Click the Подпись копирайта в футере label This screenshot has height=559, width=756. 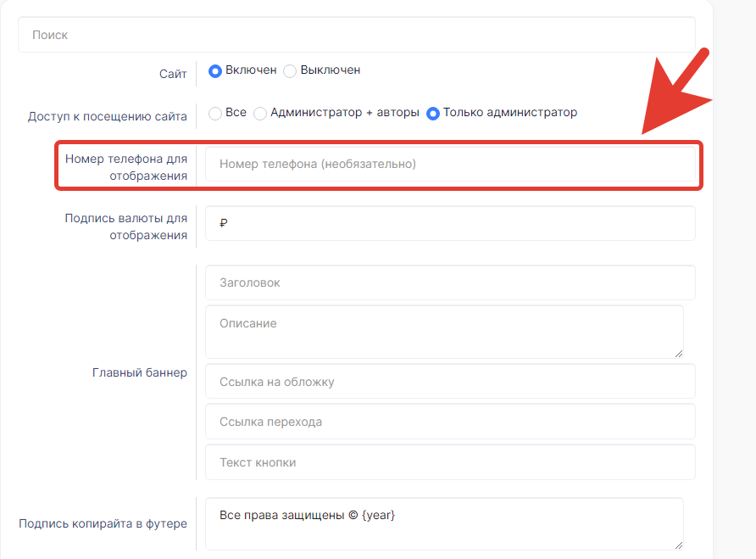click(x=103, y=523)
